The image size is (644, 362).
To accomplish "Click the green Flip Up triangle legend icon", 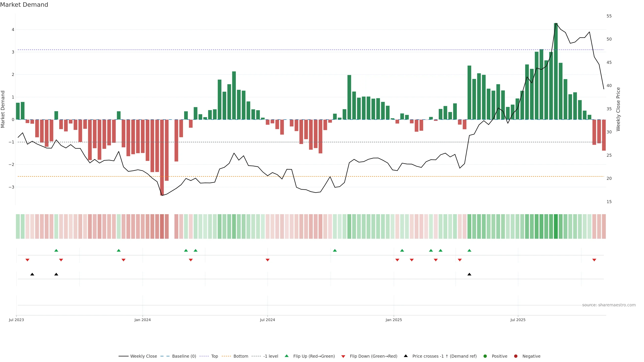I will [286, 356].
